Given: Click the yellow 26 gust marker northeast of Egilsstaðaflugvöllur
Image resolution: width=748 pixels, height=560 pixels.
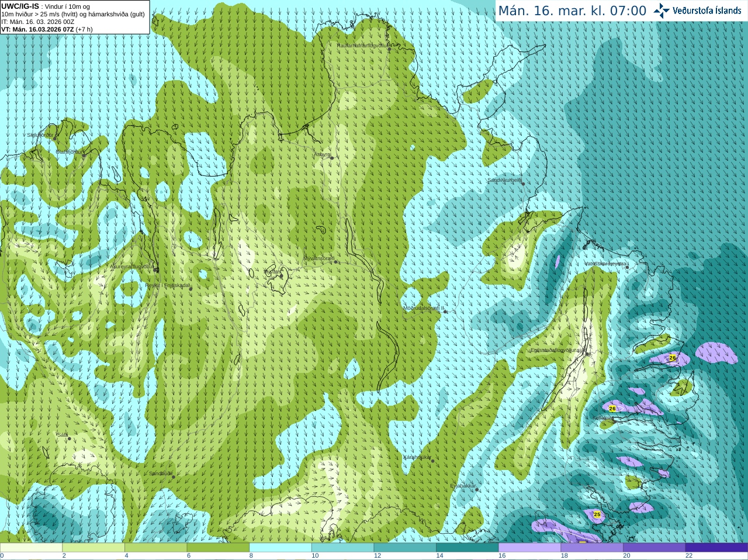Looking at the screenshot, I should [x=673, y=358].
